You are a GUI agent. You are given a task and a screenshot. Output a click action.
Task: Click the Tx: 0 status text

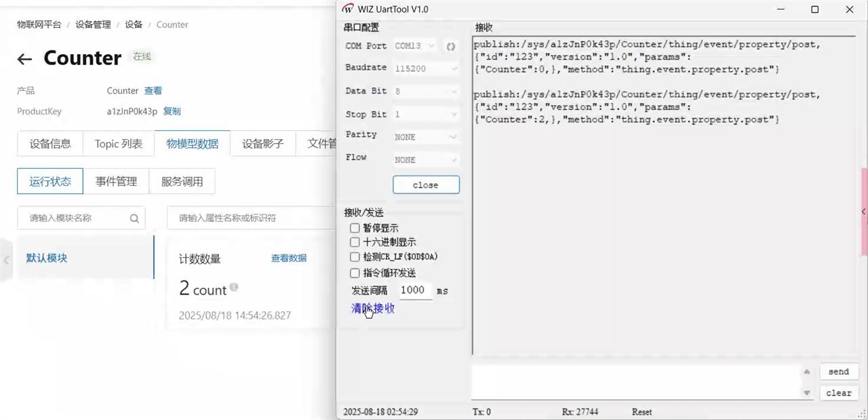pyautogui.click(x=481, y=412)
